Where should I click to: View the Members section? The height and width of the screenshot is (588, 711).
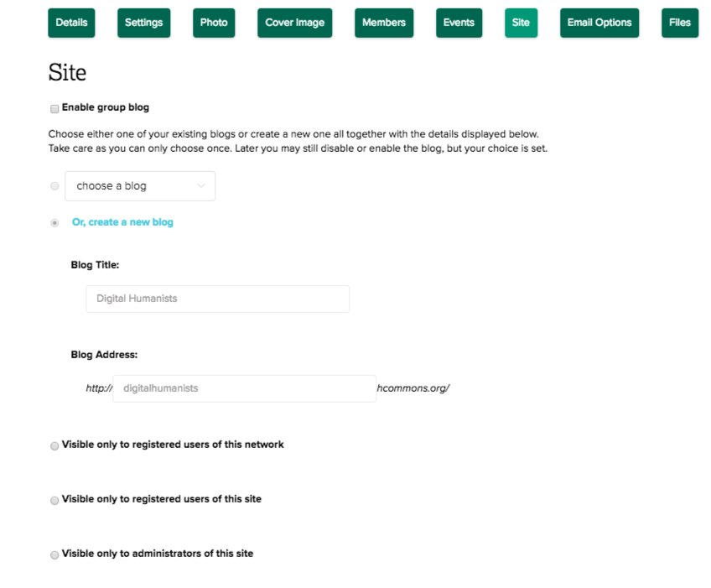click(383, 23)
